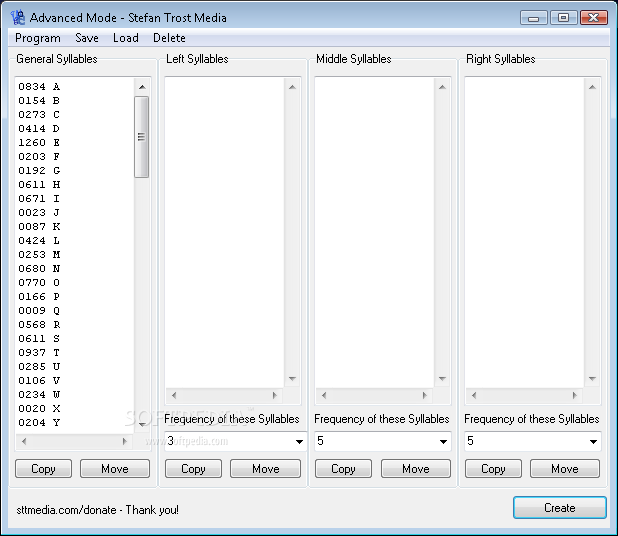Click General Syllables horizontal scroll left arrow

pyautogui.click(x=24, y=441)
